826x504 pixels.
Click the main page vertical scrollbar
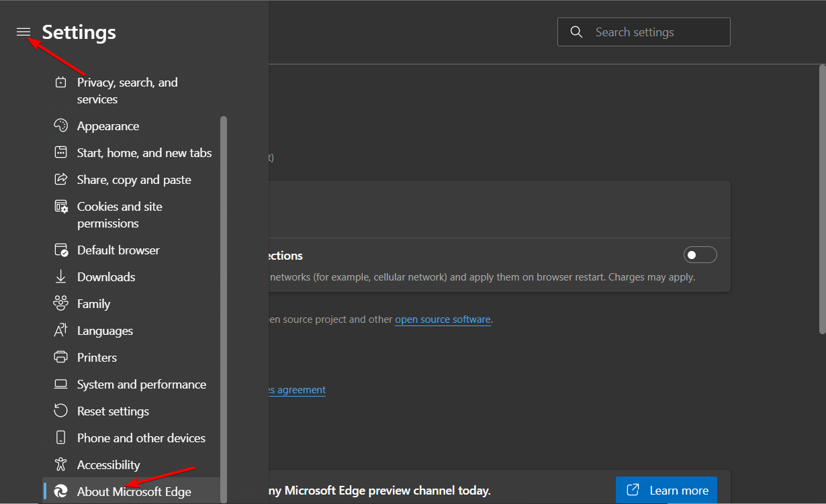(822, 199)
